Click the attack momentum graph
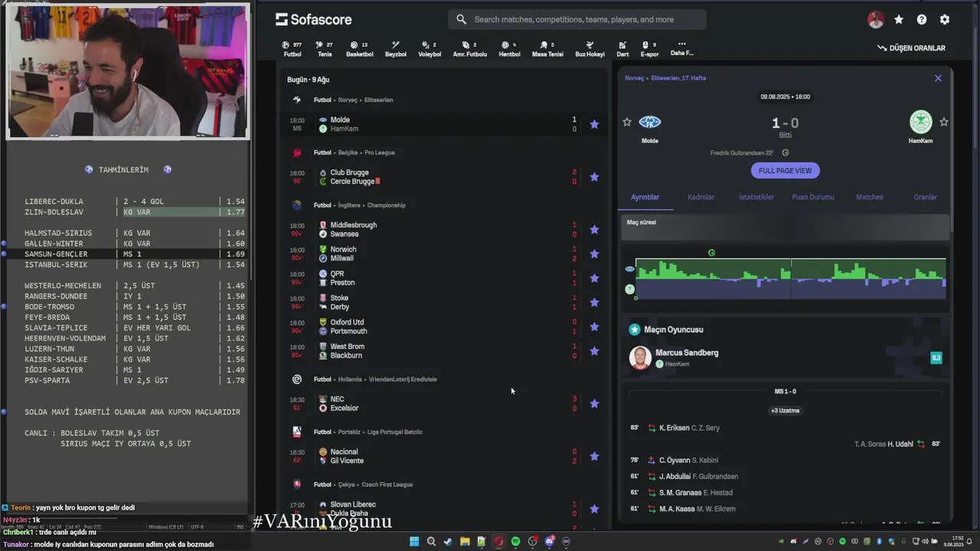 tap(791, 279)
